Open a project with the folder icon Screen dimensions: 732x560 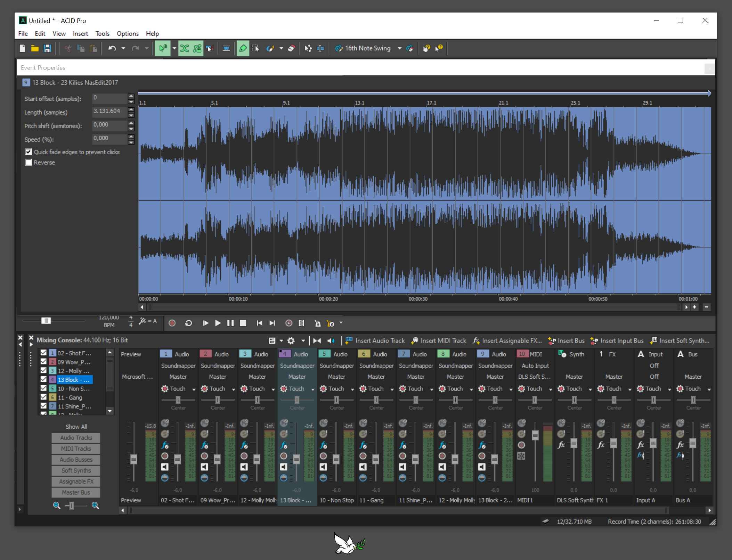tap(35, 48)
